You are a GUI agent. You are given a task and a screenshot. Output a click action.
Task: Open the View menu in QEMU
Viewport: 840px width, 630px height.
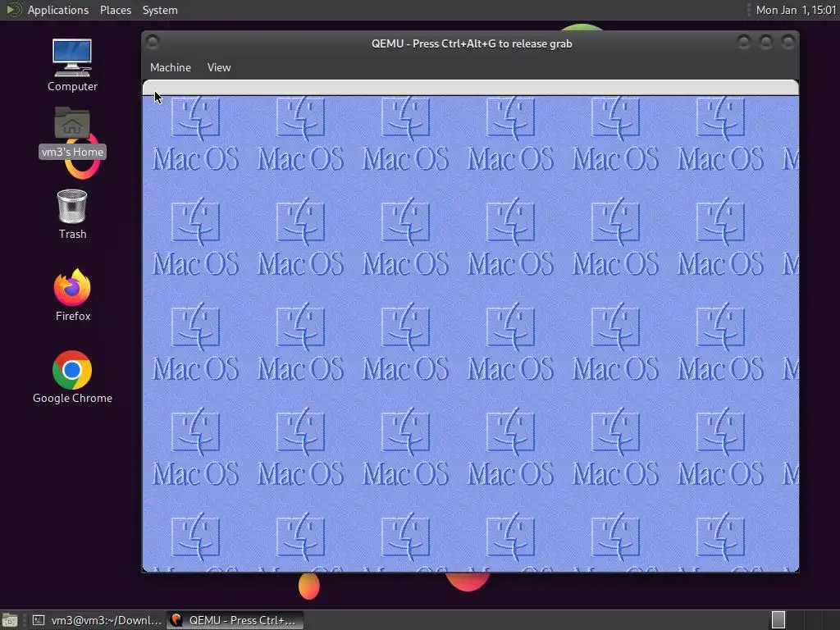pos(219,67)
